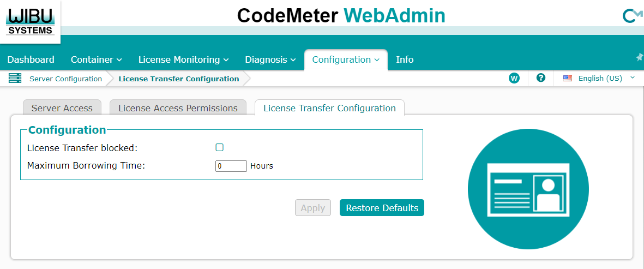Click the server configuration icon in breadcrumb
This screenshot has height=269, width=644.
[x=15, y=79]
